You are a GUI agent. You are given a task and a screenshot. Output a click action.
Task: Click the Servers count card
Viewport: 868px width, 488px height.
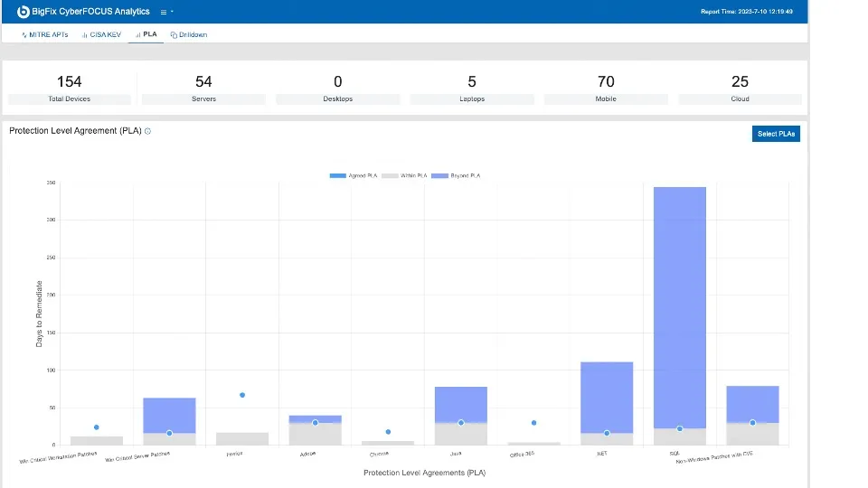[x=203, y=88]
